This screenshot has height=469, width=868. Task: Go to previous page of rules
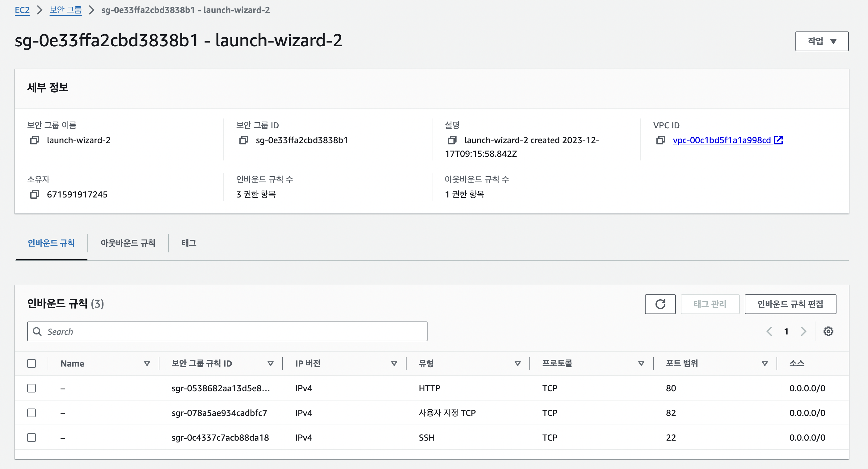coord(769,331)
